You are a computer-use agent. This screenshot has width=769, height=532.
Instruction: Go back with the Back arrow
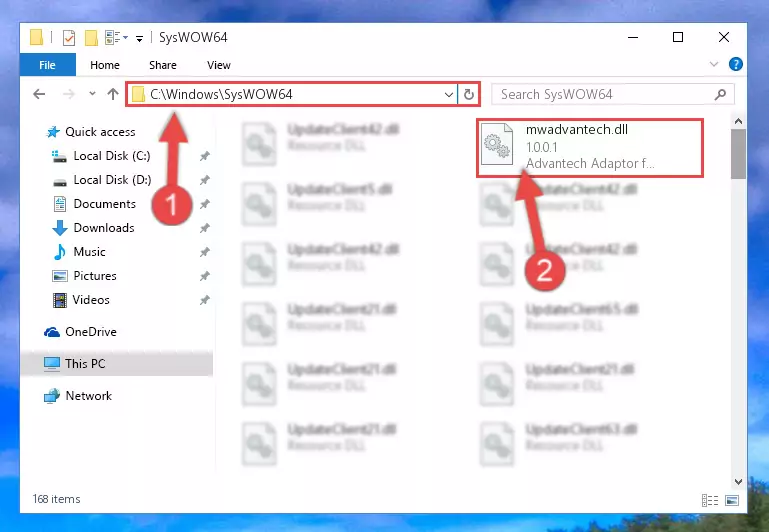39,94
